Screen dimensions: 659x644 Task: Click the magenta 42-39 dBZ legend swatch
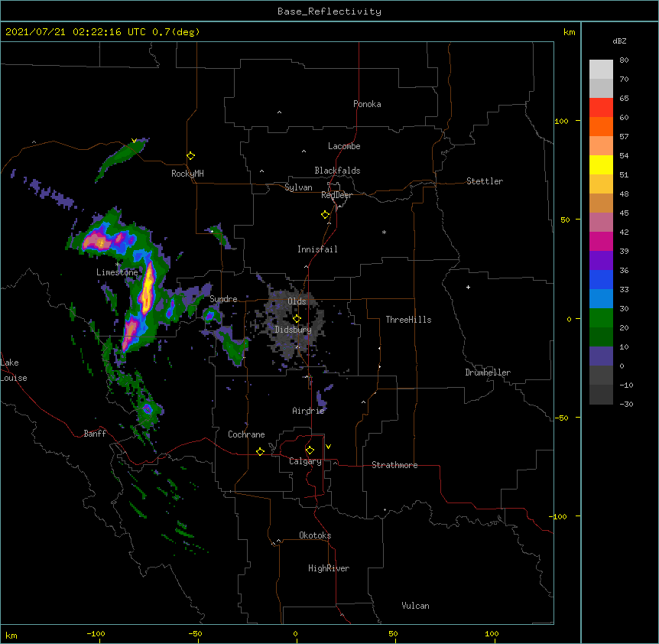(x=601, y=241)
